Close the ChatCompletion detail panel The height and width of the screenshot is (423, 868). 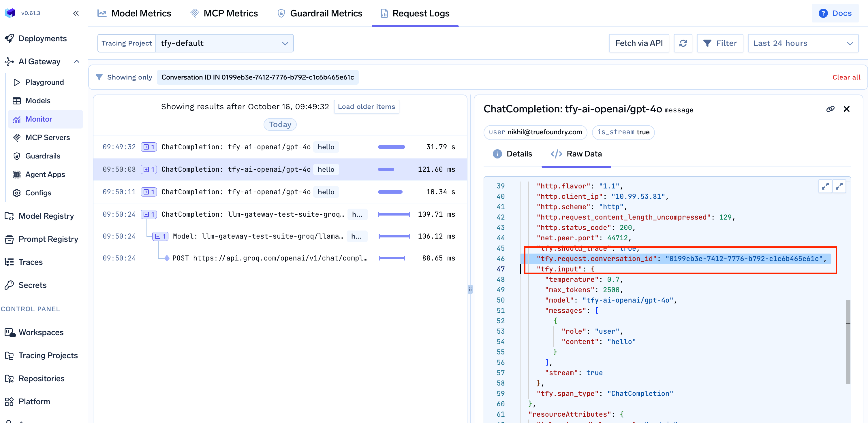click(x=846, y=109)
